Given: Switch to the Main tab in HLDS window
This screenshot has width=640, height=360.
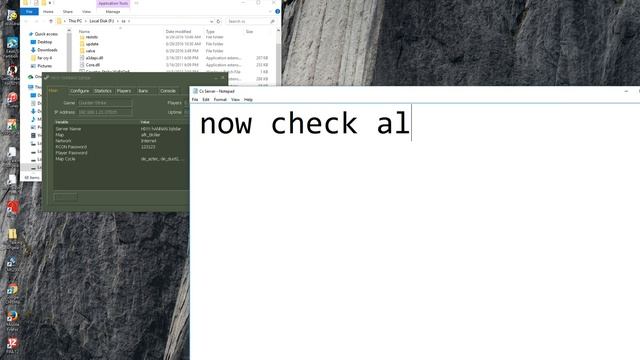Looking at the screenshot, I should [53, 91].
